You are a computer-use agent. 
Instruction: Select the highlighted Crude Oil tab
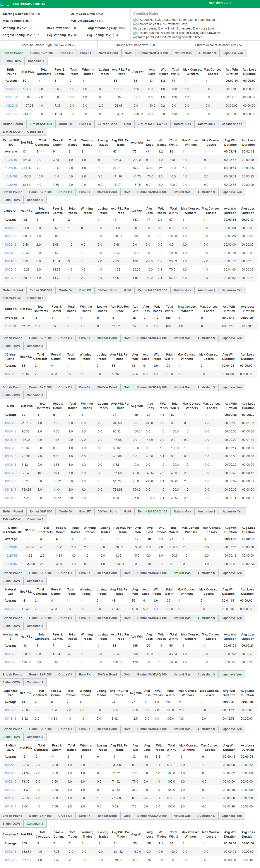point(65,192)
